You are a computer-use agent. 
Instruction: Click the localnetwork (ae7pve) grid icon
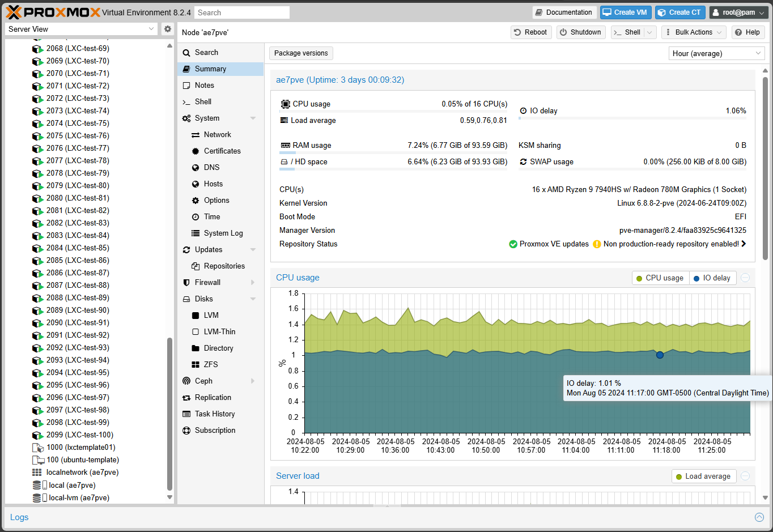coord(37,473)
